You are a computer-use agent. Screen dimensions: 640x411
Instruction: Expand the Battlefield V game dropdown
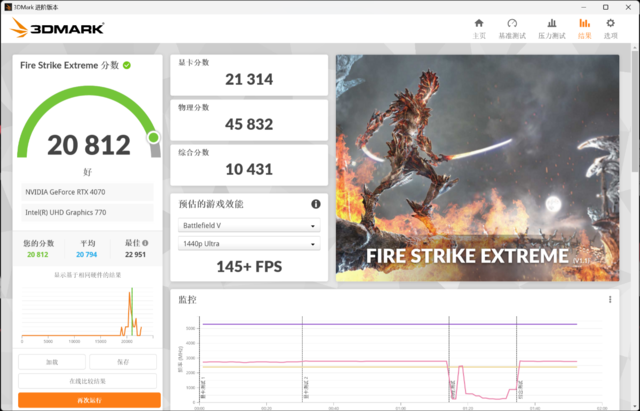(249, 225)
